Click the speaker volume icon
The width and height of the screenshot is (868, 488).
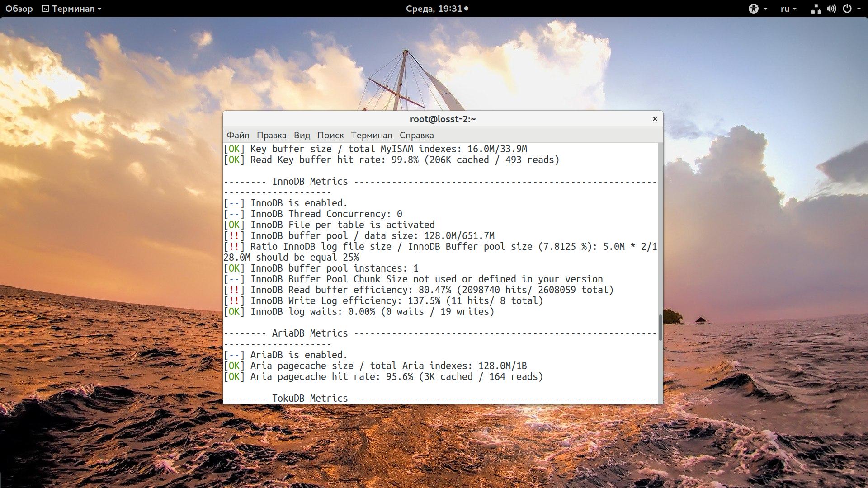click(x=832, y=9)
